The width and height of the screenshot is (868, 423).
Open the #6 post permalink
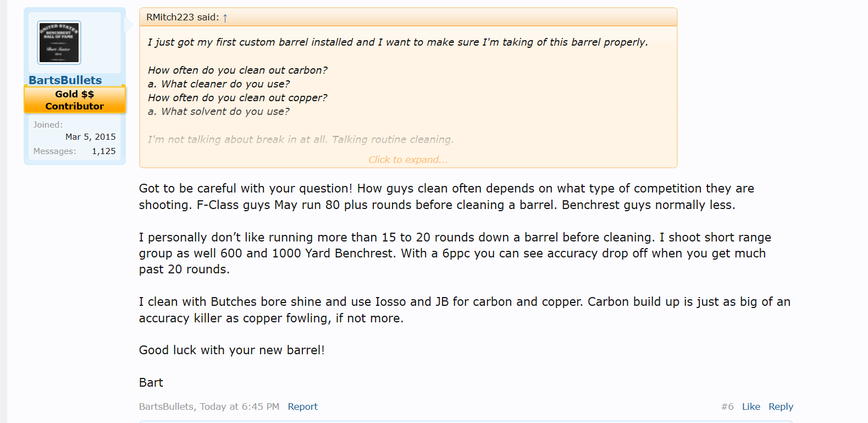pos(727,406)
